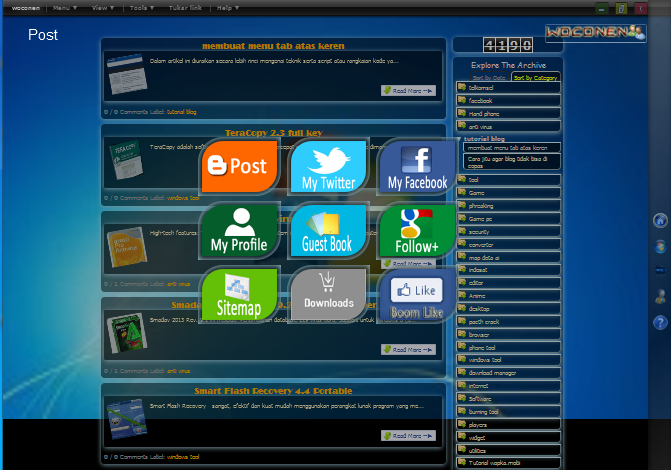Viewport: 671px width, 470px height.
Task: Open the Anime archive category
Action: pyautogui.click(x=508, y=296)
